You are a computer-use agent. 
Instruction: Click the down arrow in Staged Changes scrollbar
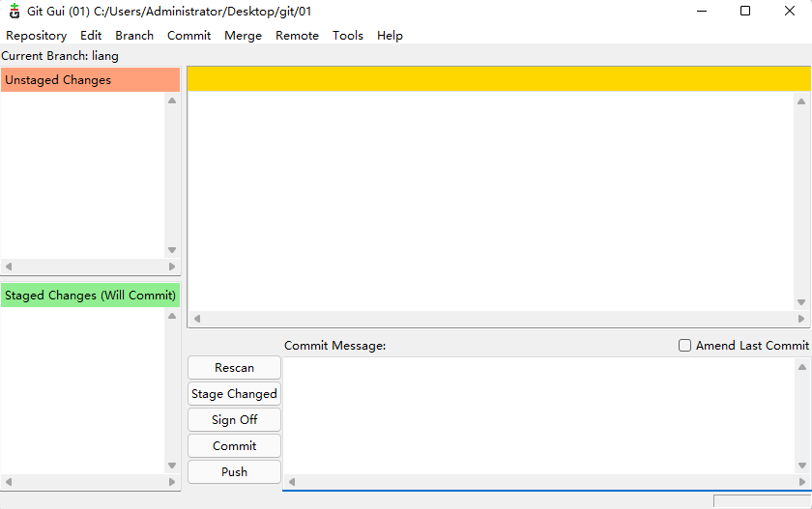tap(172, 466)
